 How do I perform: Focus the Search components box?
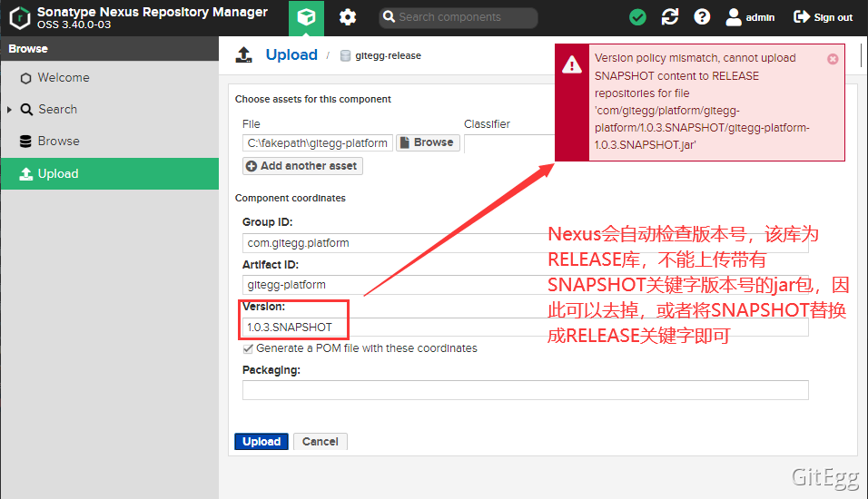click(x=459, y=17)
